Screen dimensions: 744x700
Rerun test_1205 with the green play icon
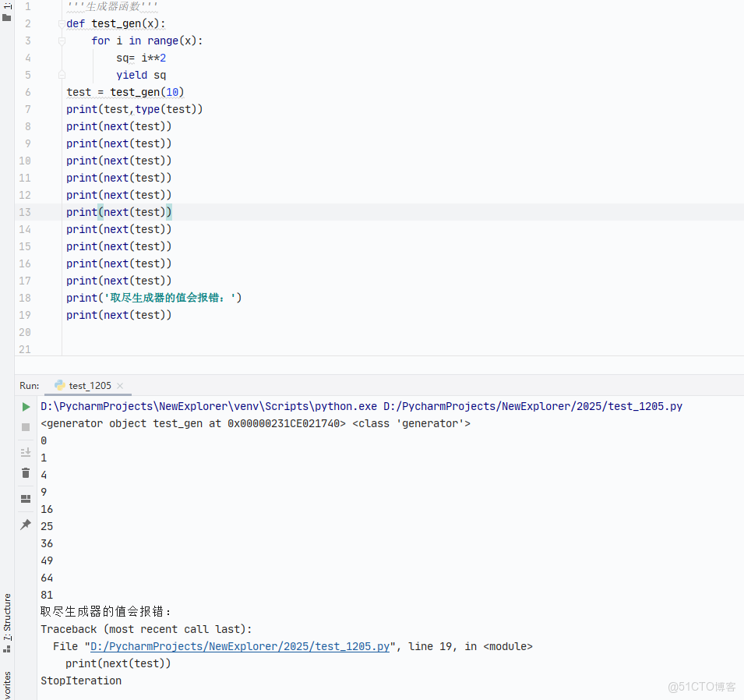point(26,407)
